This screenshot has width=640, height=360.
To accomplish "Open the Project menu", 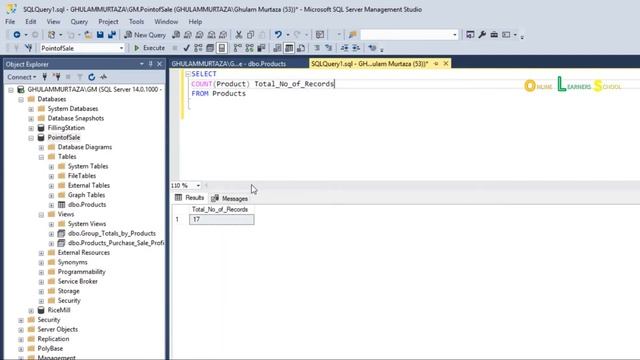I will (108, 22).
